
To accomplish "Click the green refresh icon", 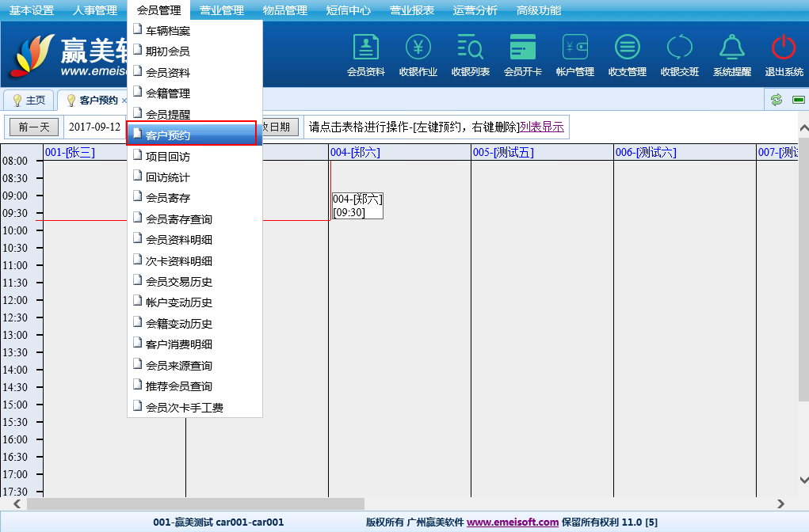I will coord(777,100).
